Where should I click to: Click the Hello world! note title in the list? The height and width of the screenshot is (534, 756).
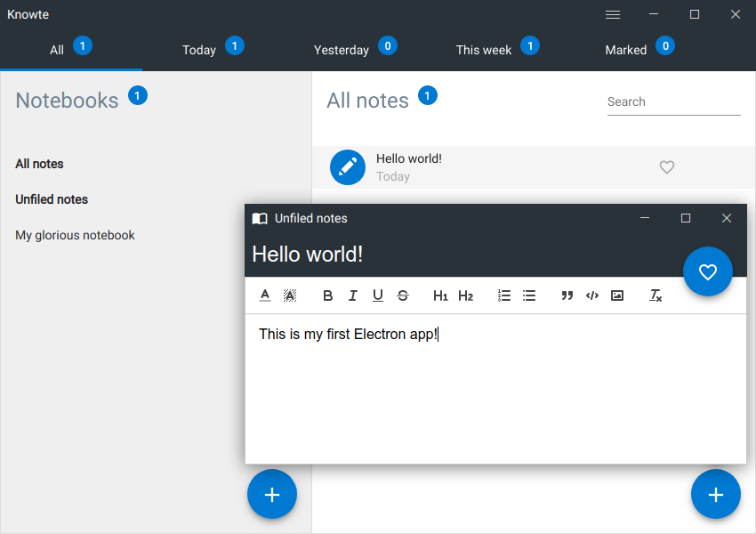[409, 158]
